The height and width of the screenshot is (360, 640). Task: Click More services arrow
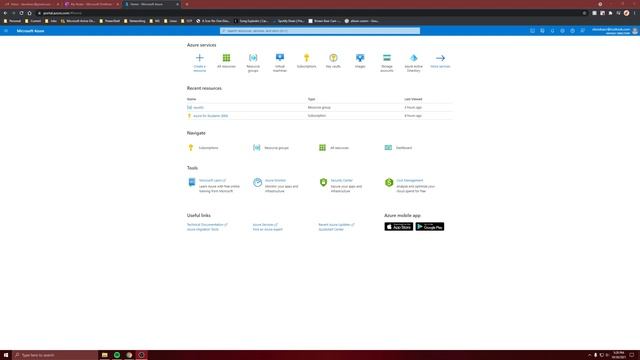[440, 58]
